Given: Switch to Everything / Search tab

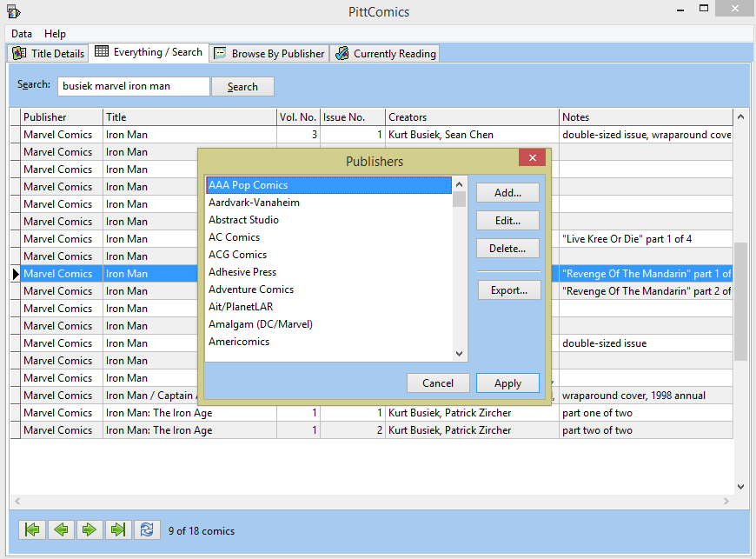Looking at the screenshot, I should 149,52.
